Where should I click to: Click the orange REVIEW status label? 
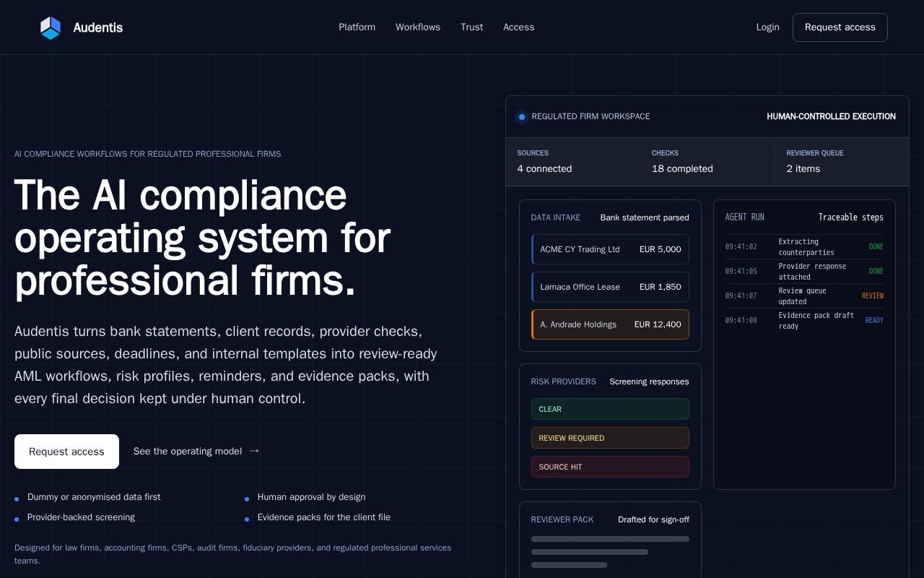(873, 296)
